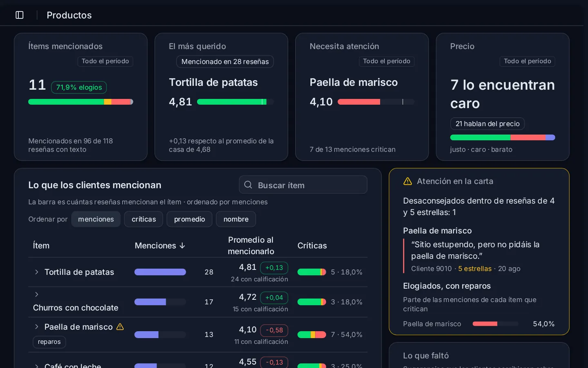
Task: Click the reparos tag under Paella de marisco
Action: [49, 342]
